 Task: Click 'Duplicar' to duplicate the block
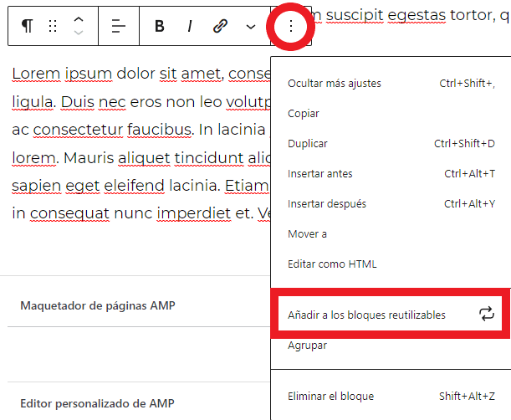point(308,144)
